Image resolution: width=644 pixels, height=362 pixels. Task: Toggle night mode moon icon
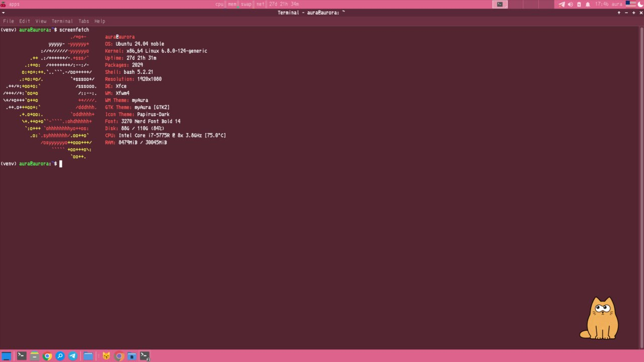[640, 4]
